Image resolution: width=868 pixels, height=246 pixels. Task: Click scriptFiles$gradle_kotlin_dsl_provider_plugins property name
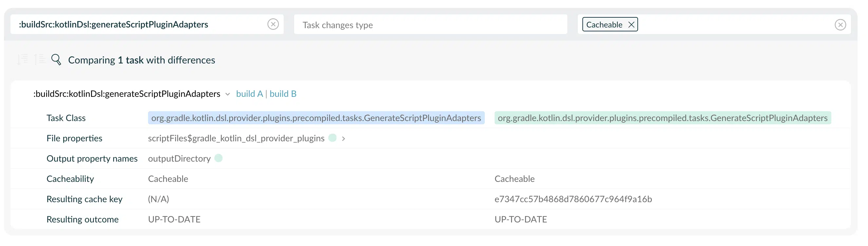tap(236, 138)
